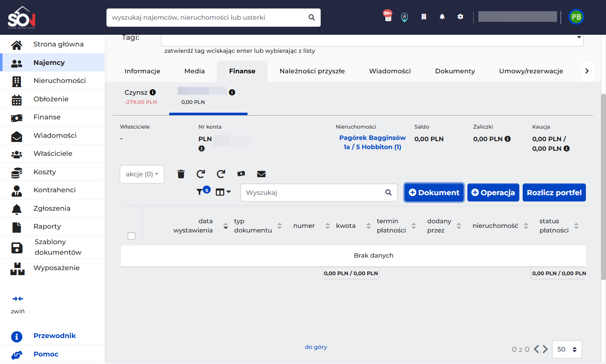606x364 pixels.
Task: Open Zgłoszenia in sidebar
Action: [x=53, y=208]
